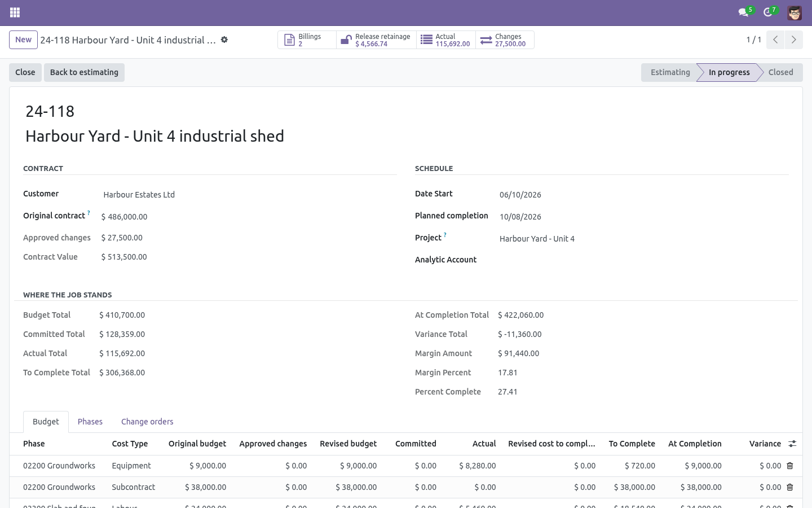The width and height of the screenshot is (812, 508).
Task: Switch to the Budget tab
Action: [46, 422]
